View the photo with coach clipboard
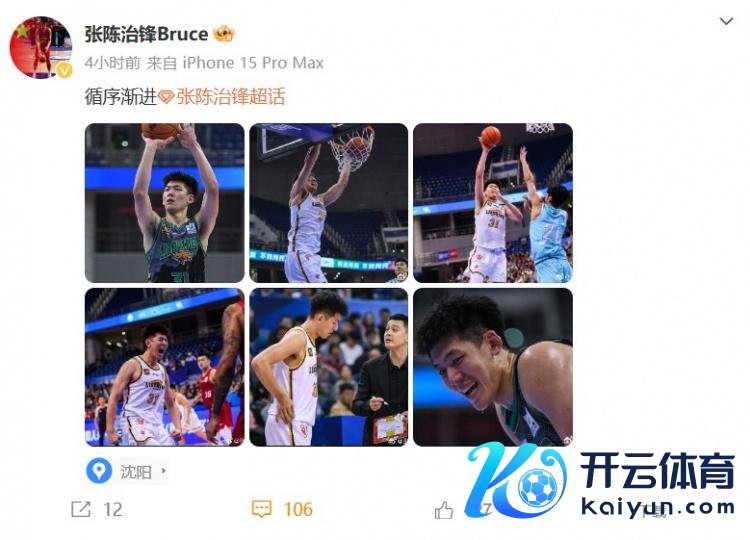The height and width of the screenshot is (540, 750). (329, 367)
